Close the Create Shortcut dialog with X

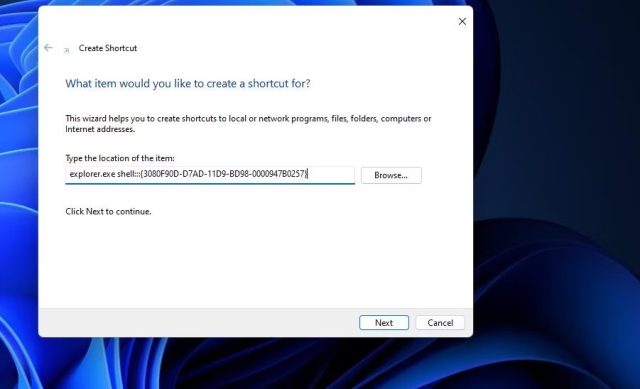click(x=462, y=21)
